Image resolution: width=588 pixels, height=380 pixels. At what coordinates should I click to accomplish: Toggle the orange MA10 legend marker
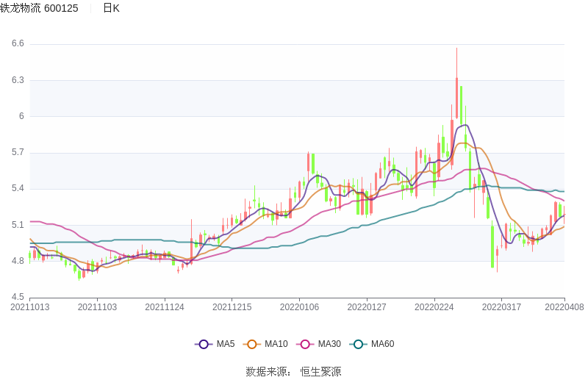[252, 344]
